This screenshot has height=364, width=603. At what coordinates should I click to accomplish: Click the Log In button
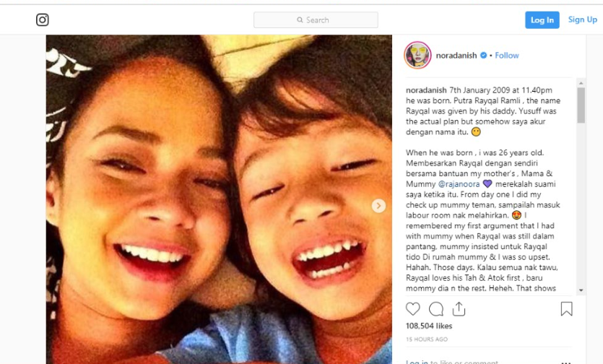click(542, 20)
